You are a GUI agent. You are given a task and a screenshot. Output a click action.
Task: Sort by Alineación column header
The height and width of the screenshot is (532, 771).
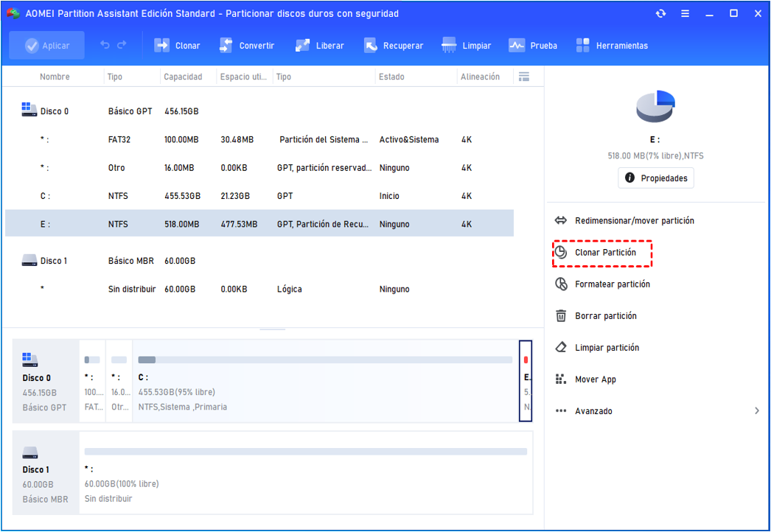[480, 77]
